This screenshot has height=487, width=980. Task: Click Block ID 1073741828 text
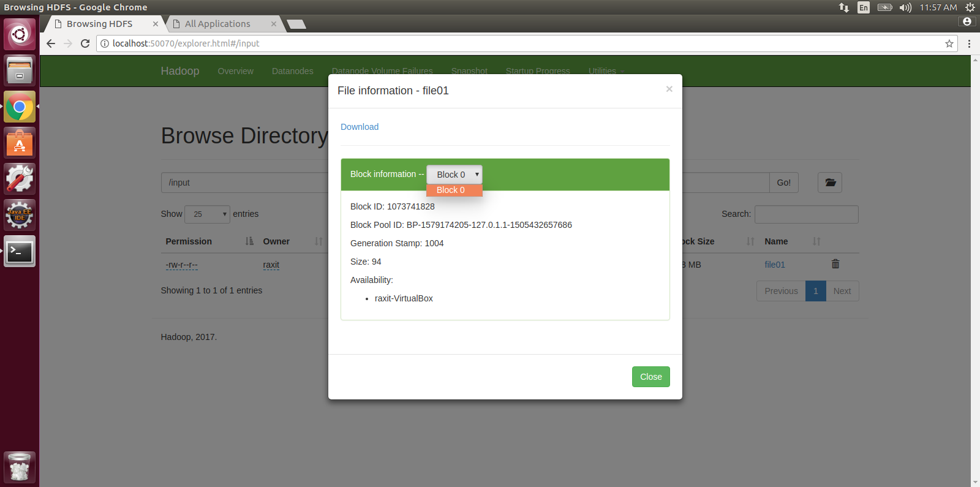tap(393, 206)
